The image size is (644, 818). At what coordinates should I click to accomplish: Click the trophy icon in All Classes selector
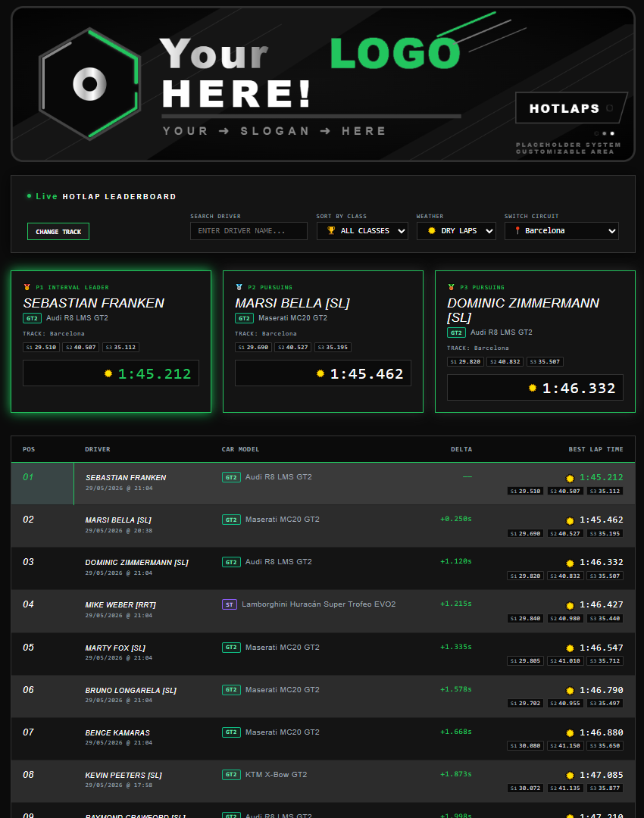point(331,230)
